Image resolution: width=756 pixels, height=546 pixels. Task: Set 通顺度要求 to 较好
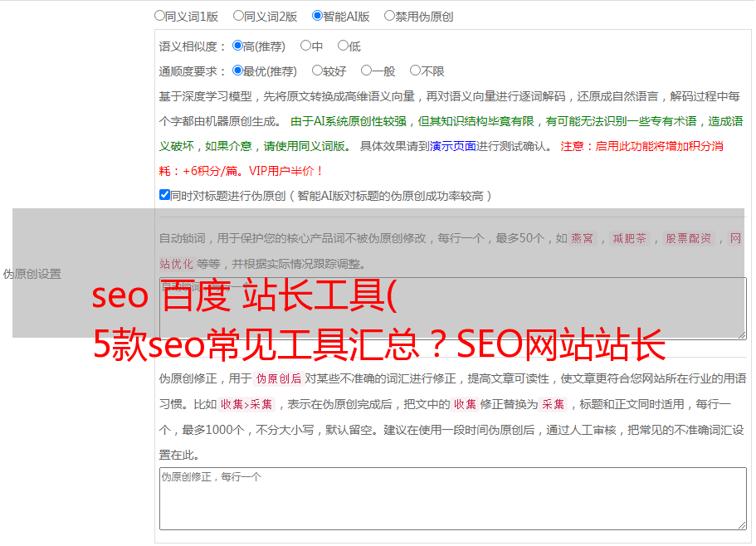point(317,71)
